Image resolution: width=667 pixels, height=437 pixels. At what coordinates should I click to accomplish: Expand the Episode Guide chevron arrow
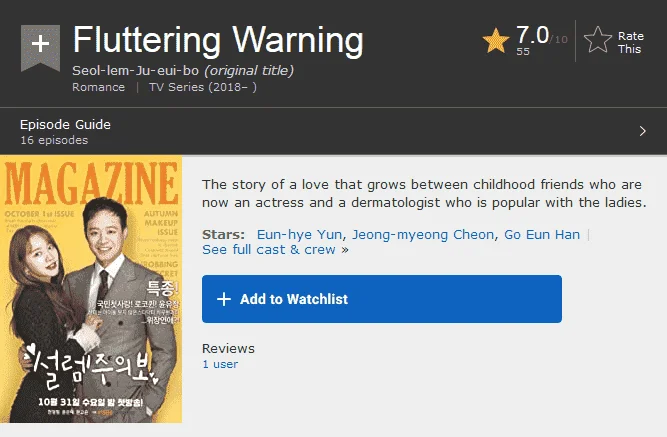coord(642,131)
